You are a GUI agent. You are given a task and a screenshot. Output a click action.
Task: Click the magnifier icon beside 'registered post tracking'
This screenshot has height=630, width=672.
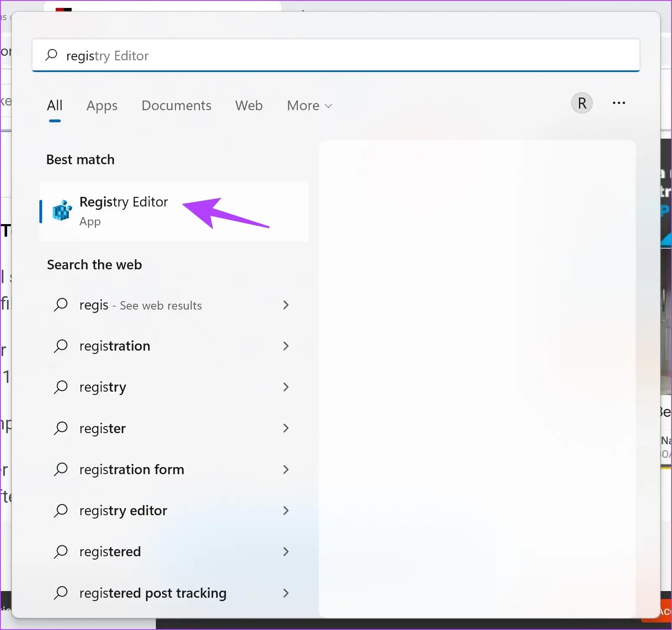(x=61, y=593)
